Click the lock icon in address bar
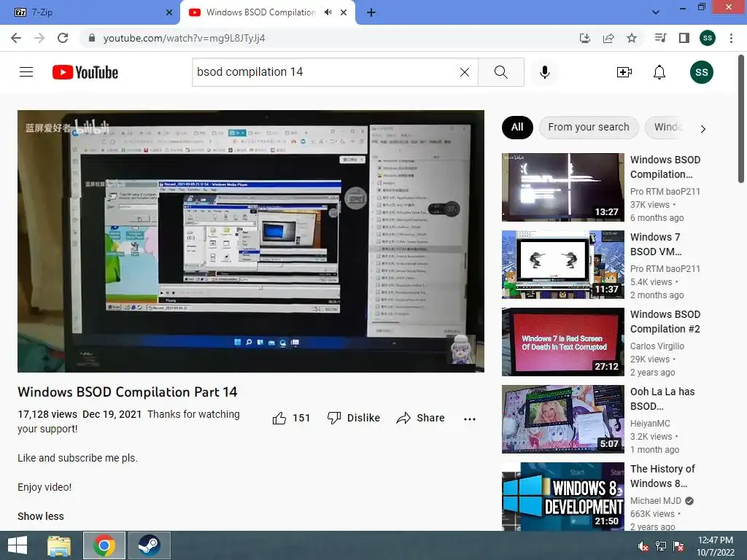This screenshot has height=560, width=747. tap(92, 38)
